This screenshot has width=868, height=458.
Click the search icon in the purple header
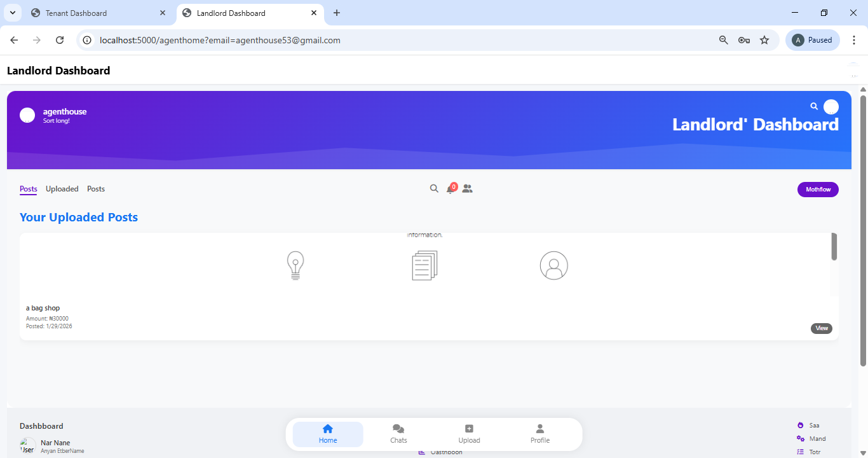814,106
